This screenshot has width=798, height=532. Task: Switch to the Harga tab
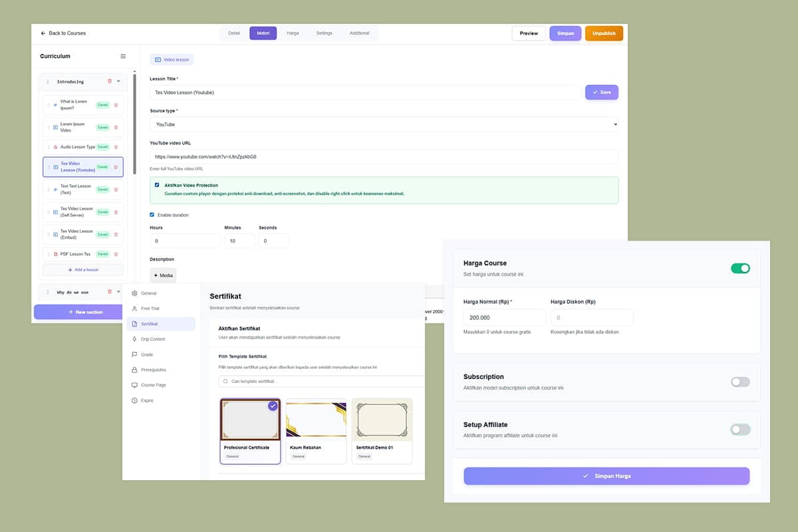point(293,32)
